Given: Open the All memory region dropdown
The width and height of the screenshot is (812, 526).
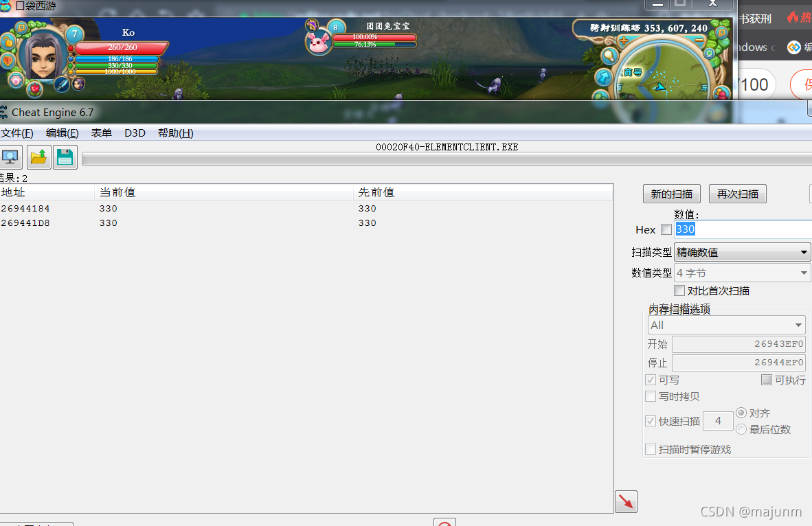Looking at the screenshot, I should pos(727,325).
